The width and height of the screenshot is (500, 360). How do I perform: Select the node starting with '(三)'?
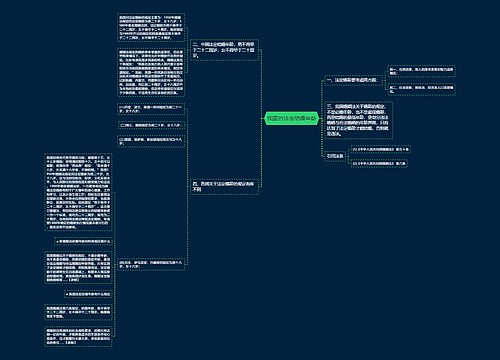click(x=151, y=141)
